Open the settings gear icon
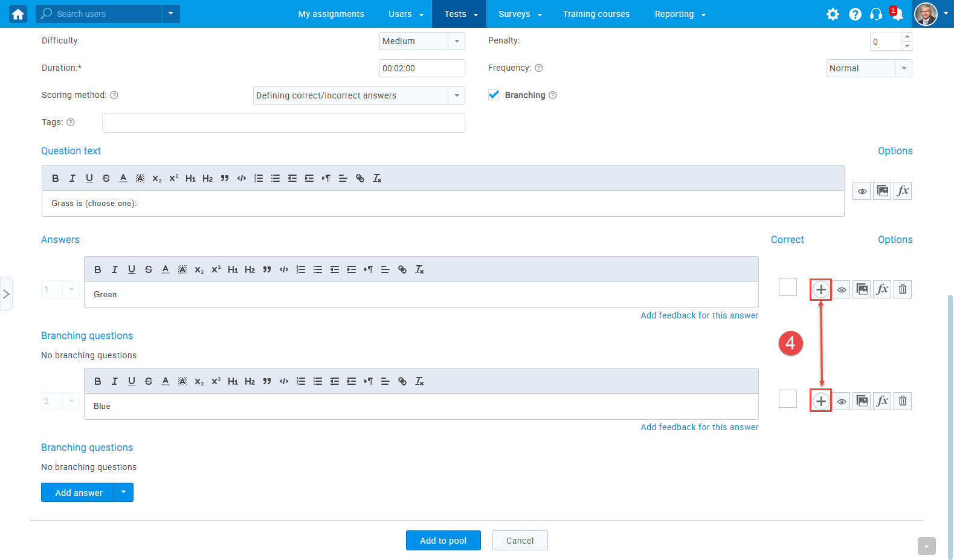The image size is (954, 560). (x=833, y=14)
